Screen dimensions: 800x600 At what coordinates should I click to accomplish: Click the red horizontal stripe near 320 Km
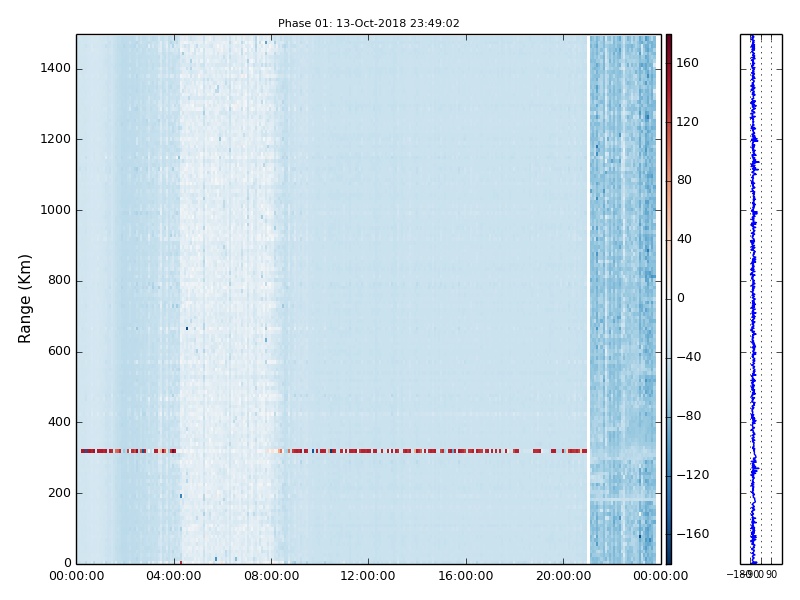(334, 451)
